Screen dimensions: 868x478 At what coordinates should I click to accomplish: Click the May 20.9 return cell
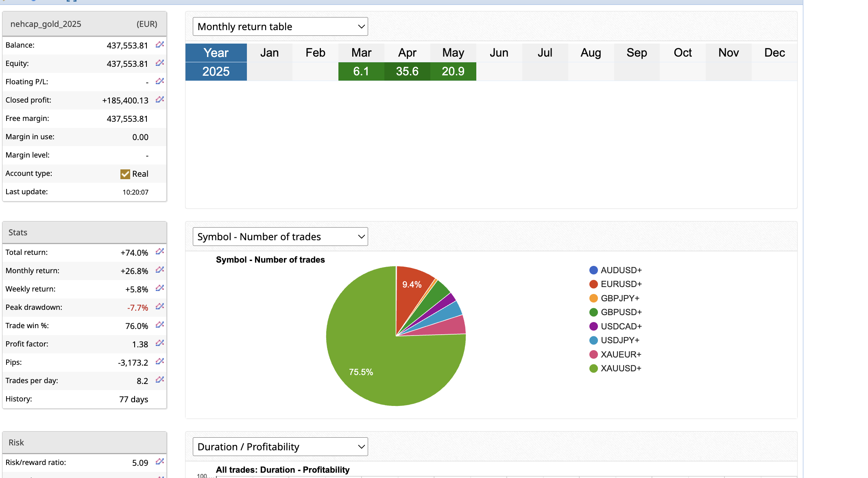click(x=453, y=72)
